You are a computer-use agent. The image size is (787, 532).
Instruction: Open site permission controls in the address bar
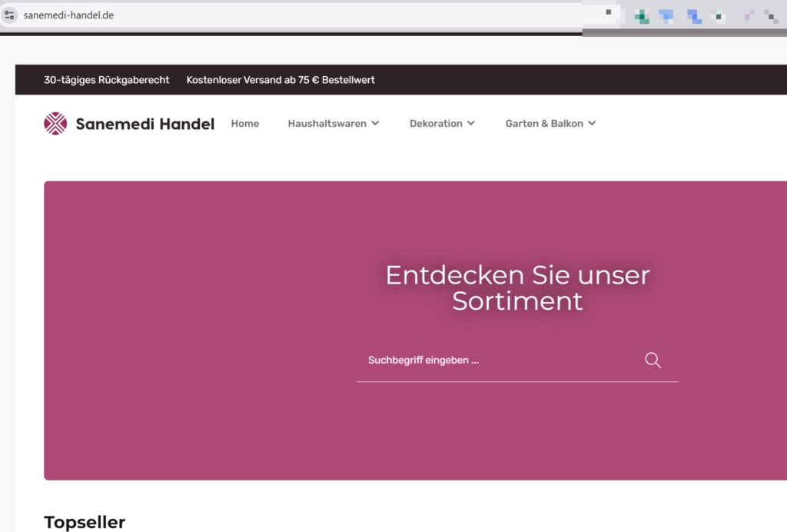tap(8, 14)
